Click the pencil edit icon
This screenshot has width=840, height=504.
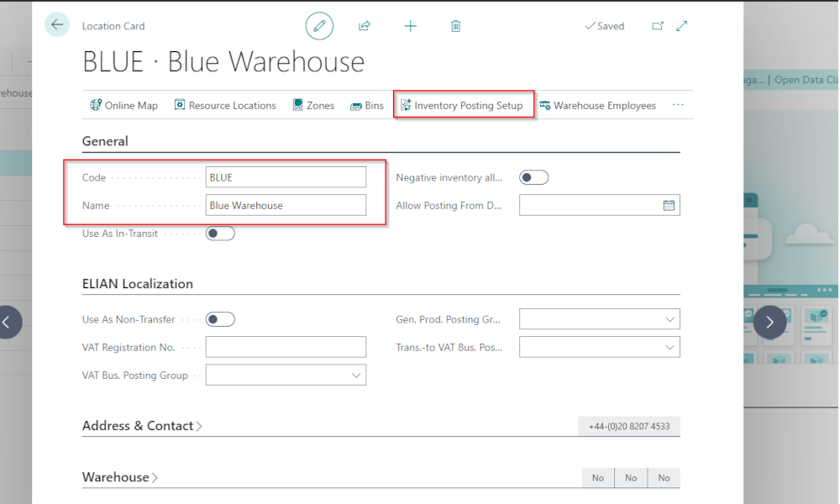point(319,26)
